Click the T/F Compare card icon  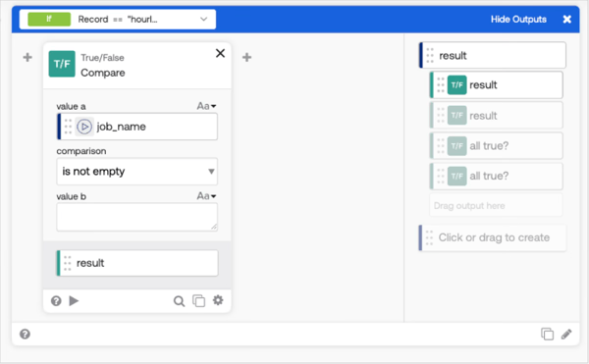[x=62, y=64]
